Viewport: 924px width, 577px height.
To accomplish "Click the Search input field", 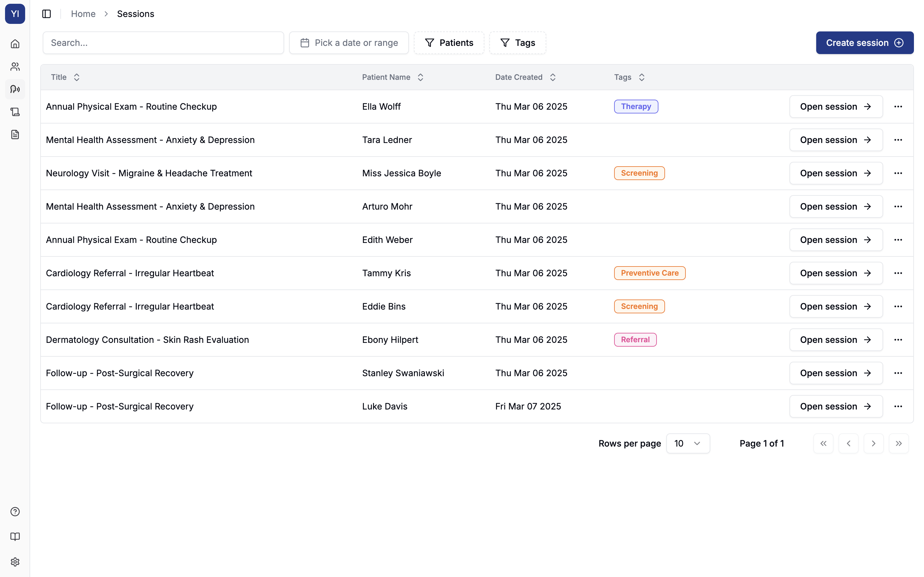I will [x=163, y=43].
